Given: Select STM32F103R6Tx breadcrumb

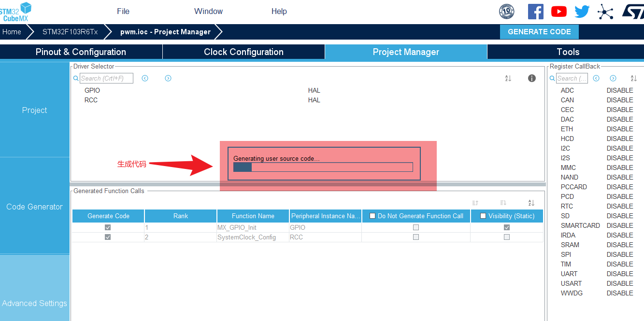Looking at the screenshot, I should [70, 32].
